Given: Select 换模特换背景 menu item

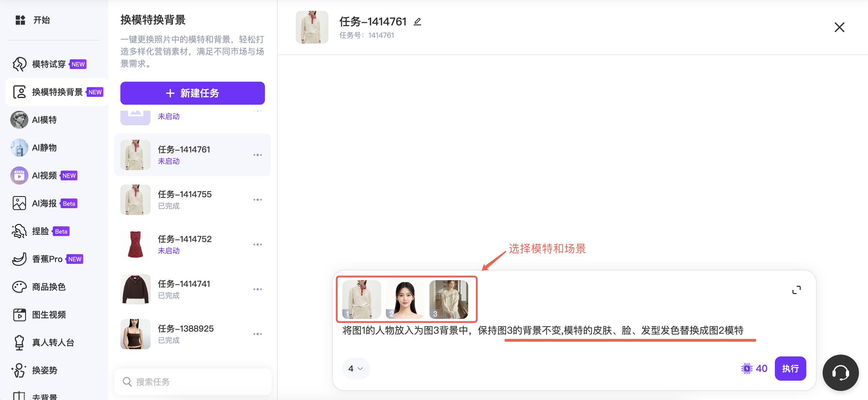Looking at the screenshot, I should click(x=57, y=92).
